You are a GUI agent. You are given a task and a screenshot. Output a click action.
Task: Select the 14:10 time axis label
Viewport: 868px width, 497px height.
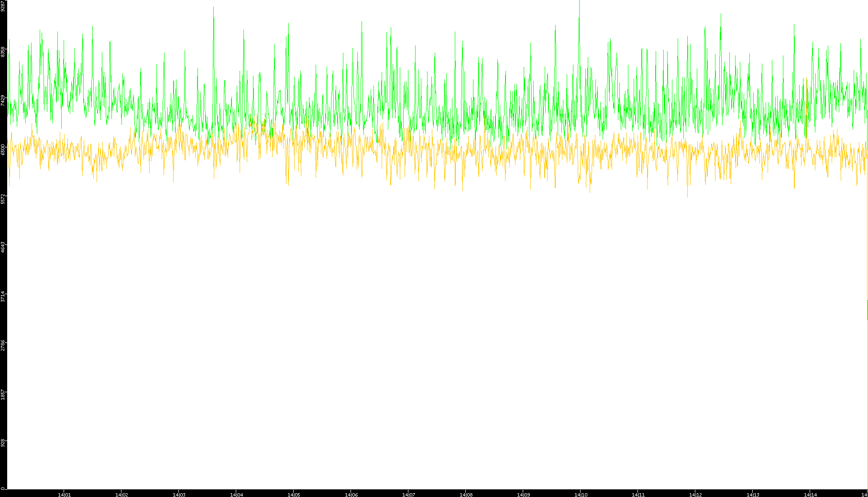[581, 495]
